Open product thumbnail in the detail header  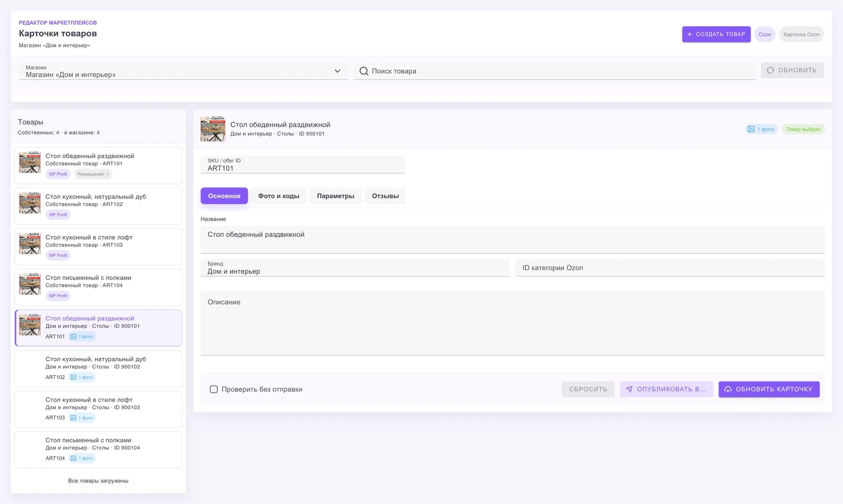213,129
